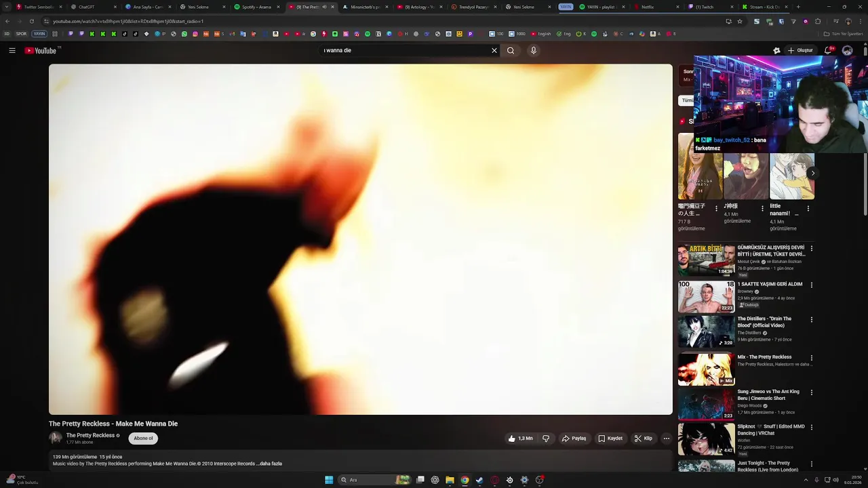Create a clip with the Klip button
The width and height of the screenshot is (868, 488).
click(x=644, y=439)
